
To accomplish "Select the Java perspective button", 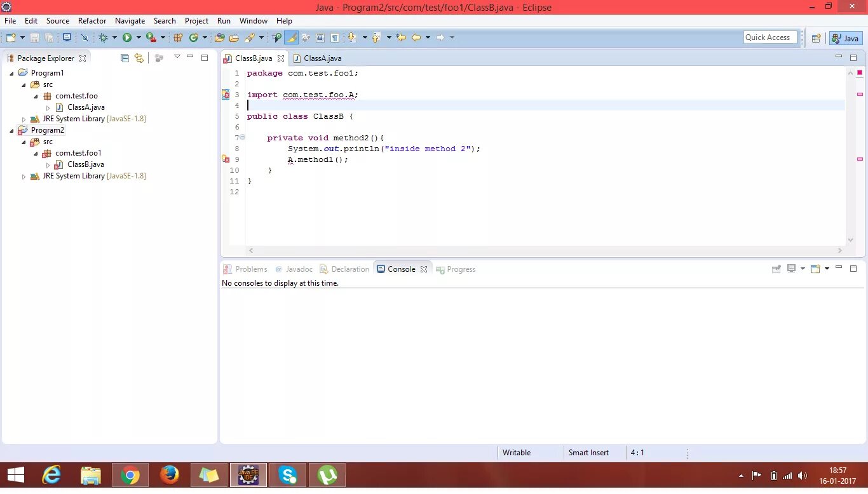I will (x=846, y=38).
